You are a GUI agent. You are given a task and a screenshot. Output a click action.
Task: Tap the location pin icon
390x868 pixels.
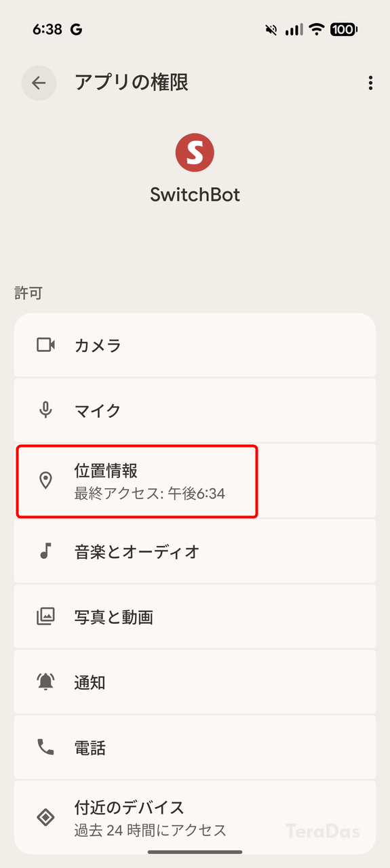[x=45, y=481]
